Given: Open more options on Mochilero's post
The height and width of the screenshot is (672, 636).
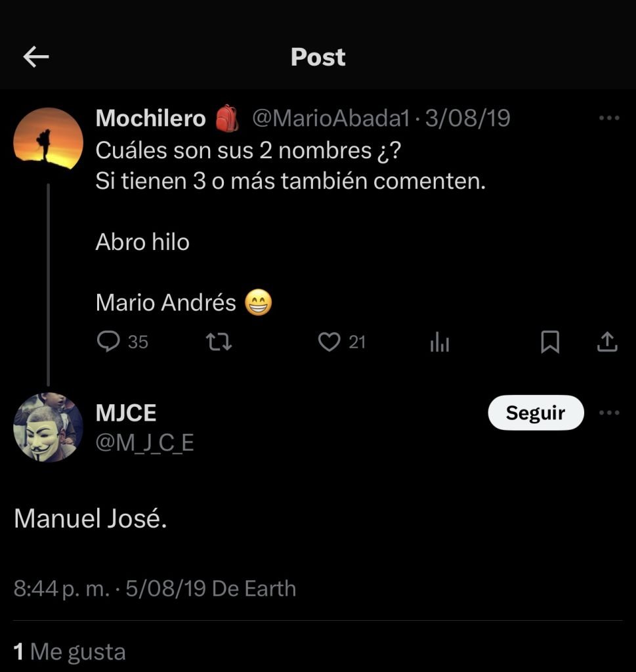Looking at the screenshot, I should pos(609,118).
